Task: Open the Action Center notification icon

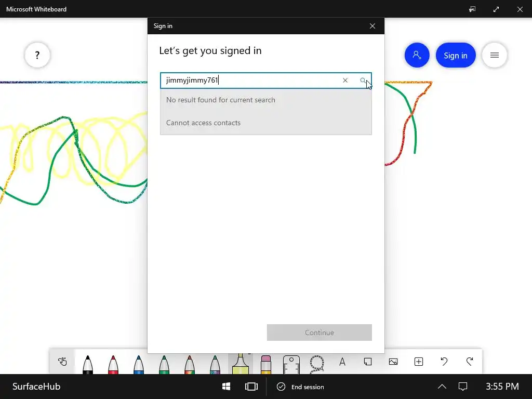Action: pyautogui.click(x=463, y=387)
